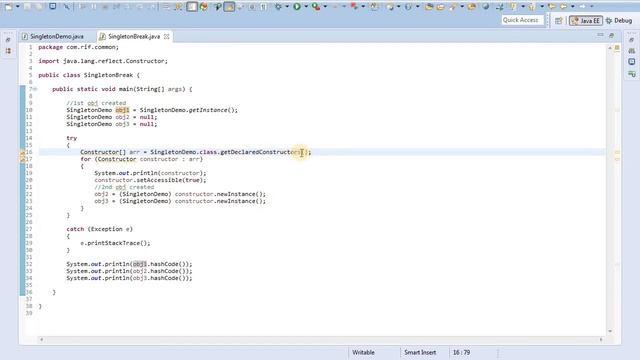Restore the right sidebar view stack
The height and width of the screenshot is (360, 640).
click(x=631, y=40)
